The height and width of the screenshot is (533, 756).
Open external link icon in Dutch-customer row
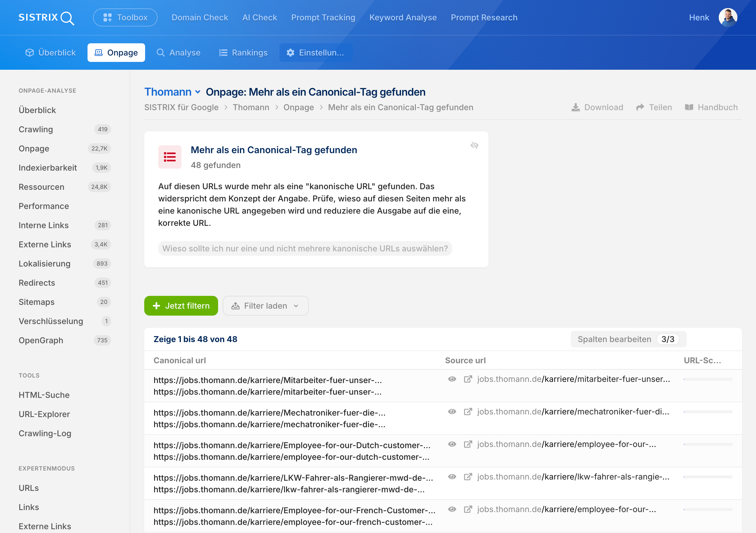pos(468,444)
